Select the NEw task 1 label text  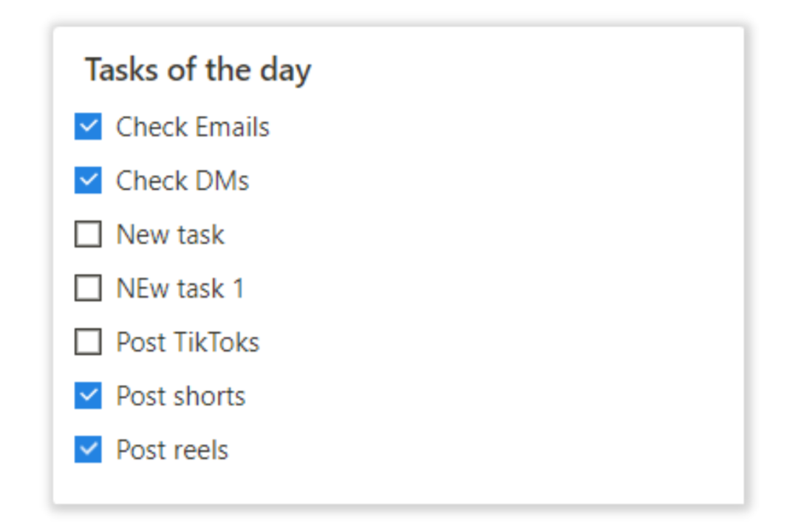(x=181, y=289)
